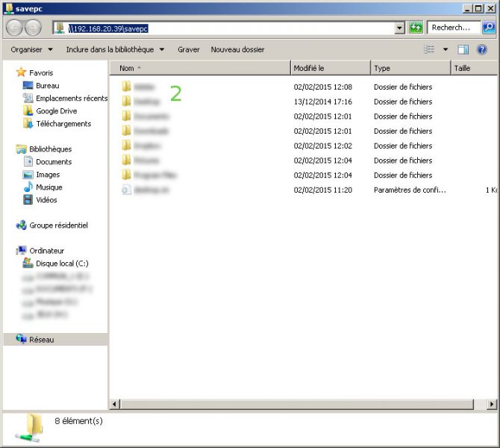Click the search magnifier icon
The width and height of the screenshot is (500, 448).
488,28
